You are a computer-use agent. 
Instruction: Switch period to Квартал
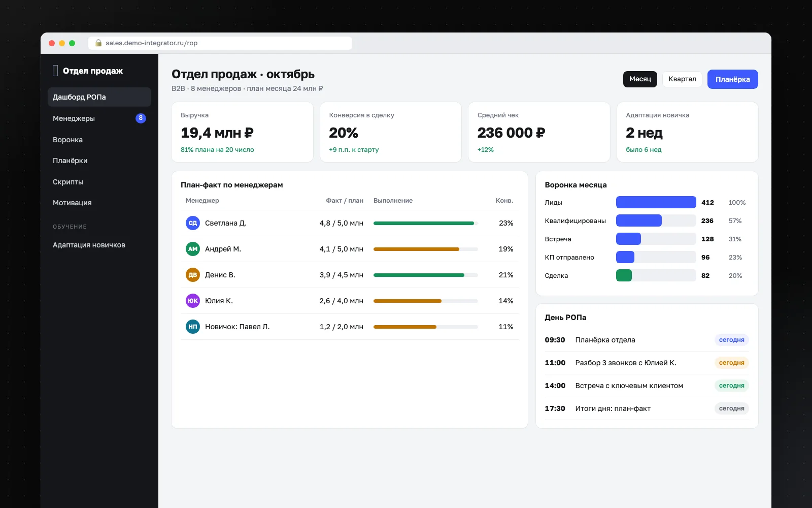(x=682, y=79)
